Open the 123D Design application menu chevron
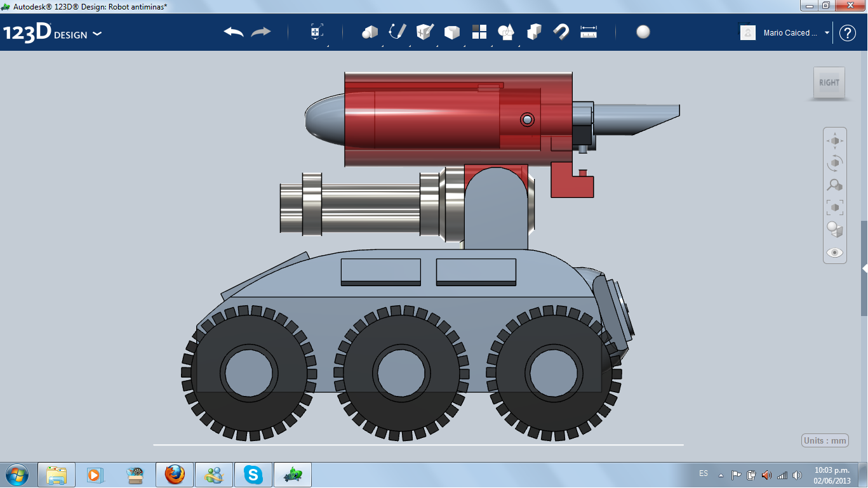 97,34
